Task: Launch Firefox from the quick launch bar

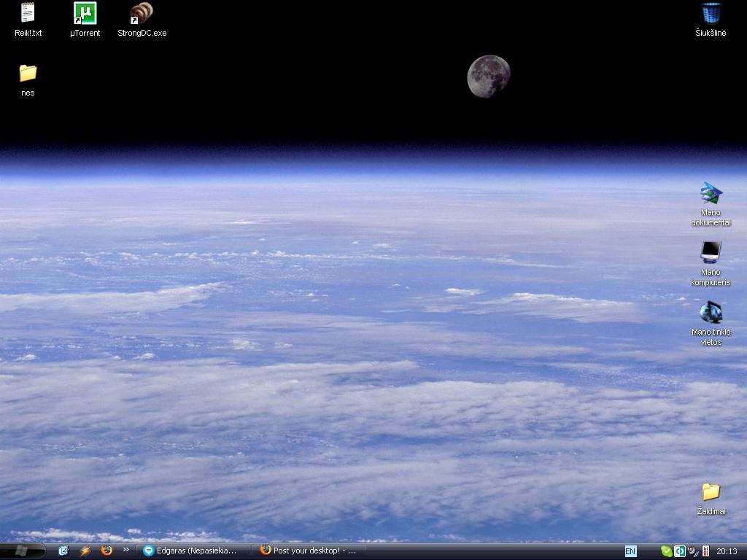Action: click(107, 551)
